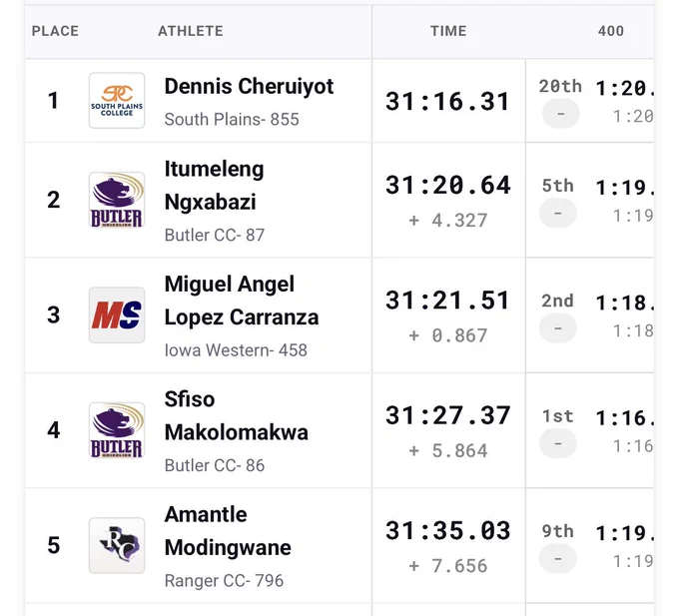Image resolution: width=679 pixels, height=616 pixels.
Task: Click place-change pill under 5th
Action: [x=558, y=213]
